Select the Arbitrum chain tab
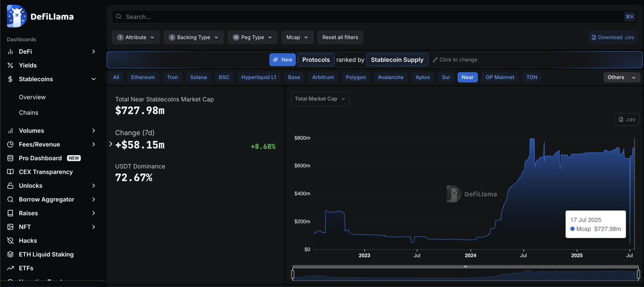Image resolution: width=644 pixels, height=287 pixels. pos(323,77)
